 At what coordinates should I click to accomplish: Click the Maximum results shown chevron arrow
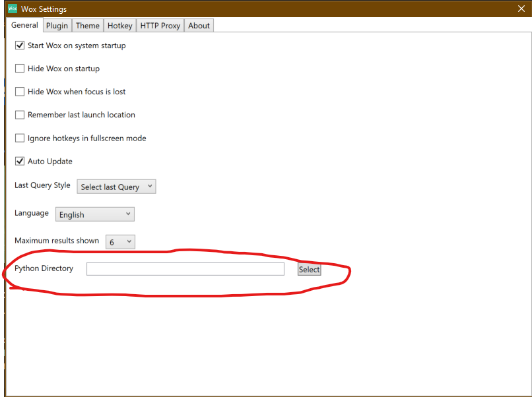(x=129, y=241)
